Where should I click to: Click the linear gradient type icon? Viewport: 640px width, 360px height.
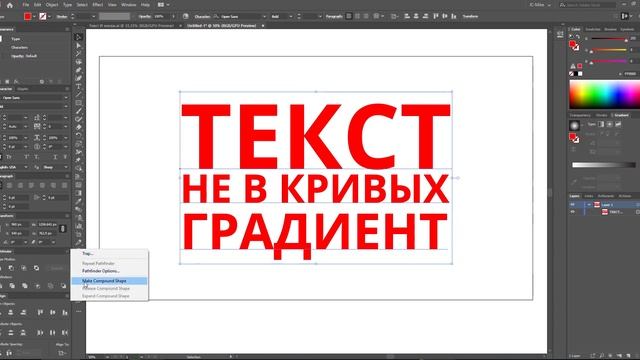tap(601, 124)
